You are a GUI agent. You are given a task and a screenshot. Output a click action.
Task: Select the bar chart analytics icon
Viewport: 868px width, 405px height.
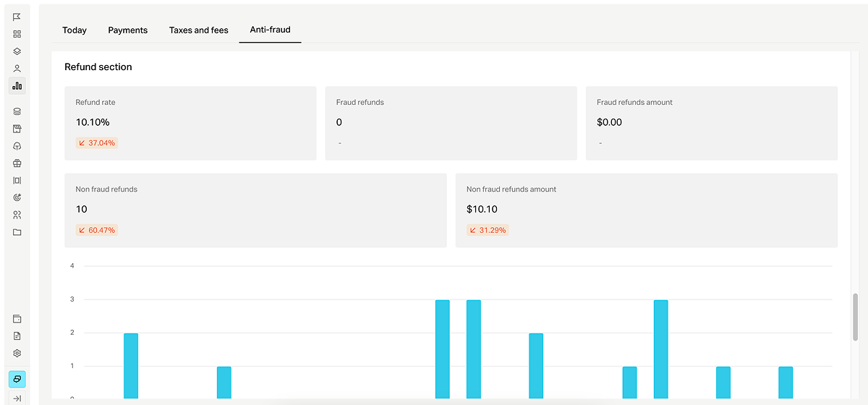(x=17, y=85)
